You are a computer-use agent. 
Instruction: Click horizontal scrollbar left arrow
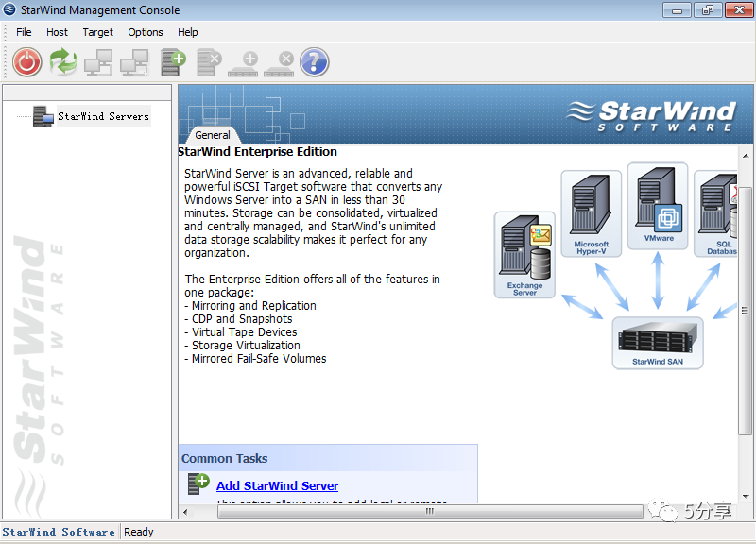[x=185, y=512]
